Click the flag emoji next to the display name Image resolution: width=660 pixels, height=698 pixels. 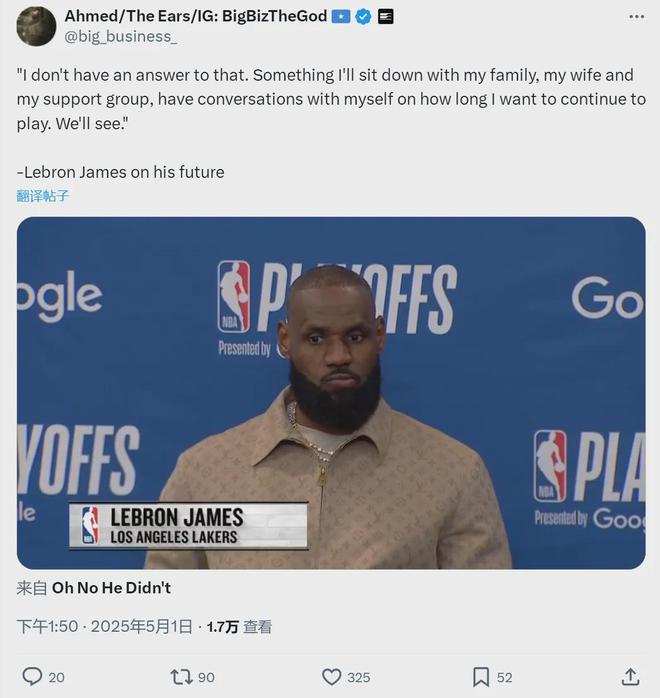pos(341,16)
